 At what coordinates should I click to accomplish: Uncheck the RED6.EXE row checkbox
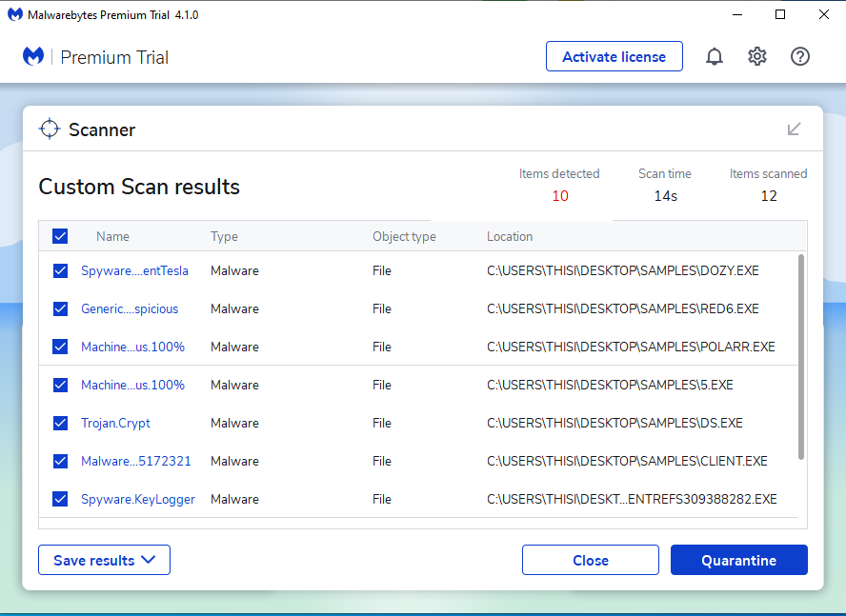(x=60, y=308)
